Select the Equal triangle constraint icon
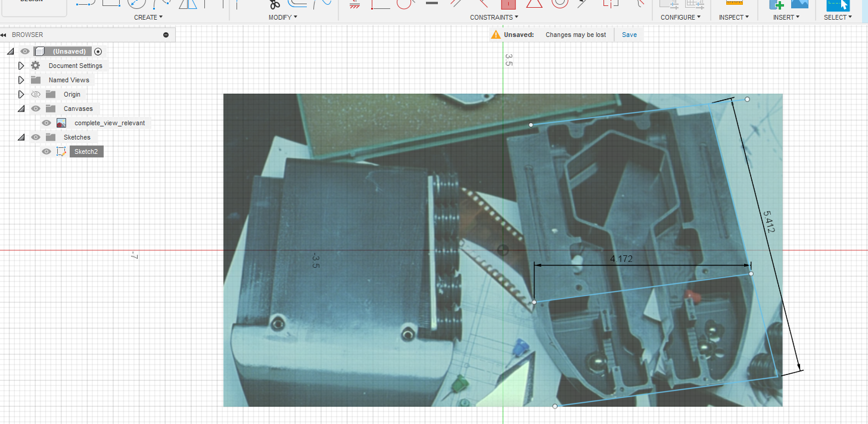Image resolution: width=868 pixels, height=424 pixels. [534, 4]
